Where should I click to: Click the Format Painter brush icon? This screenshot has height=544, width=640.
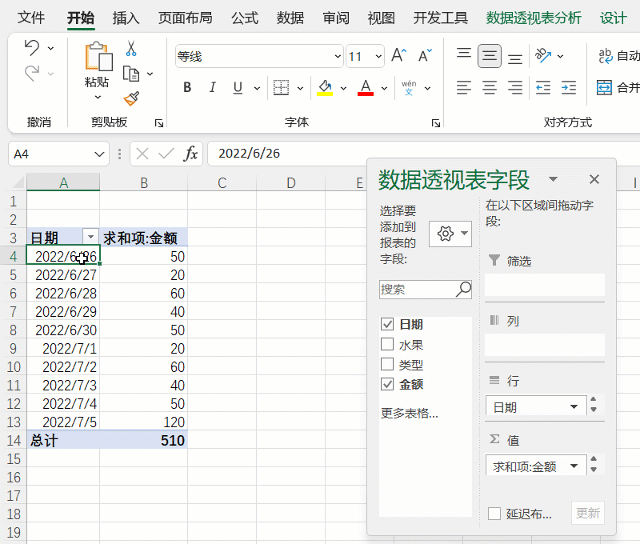coord(131,98)
